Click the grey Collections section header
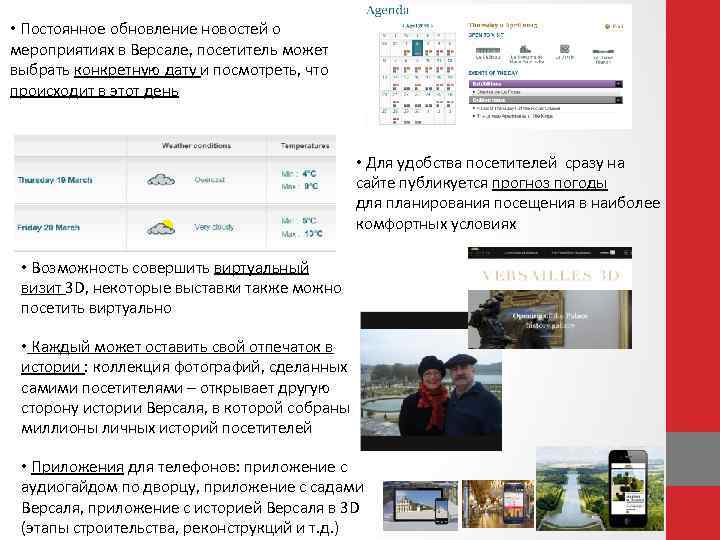 546,100
